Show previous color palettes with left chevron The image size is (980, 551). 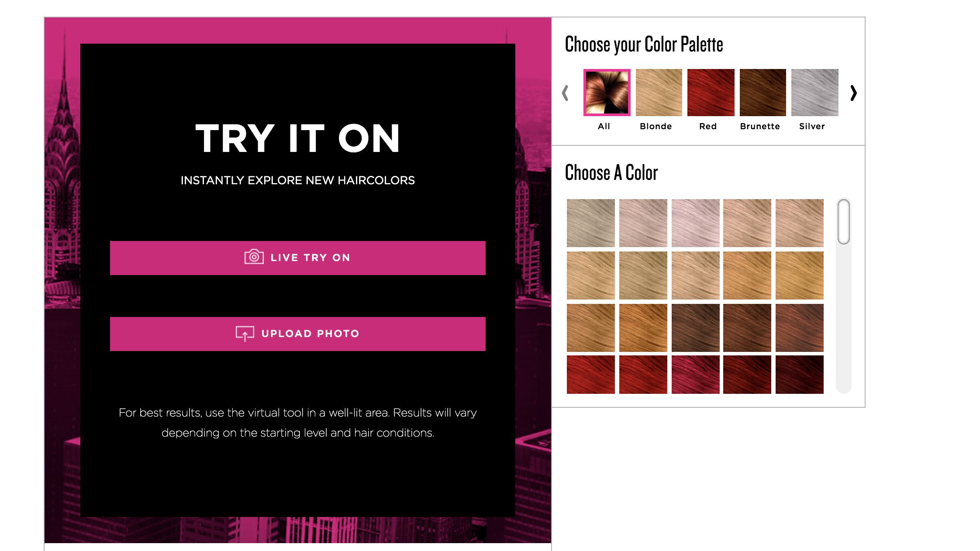coord(565,93)
